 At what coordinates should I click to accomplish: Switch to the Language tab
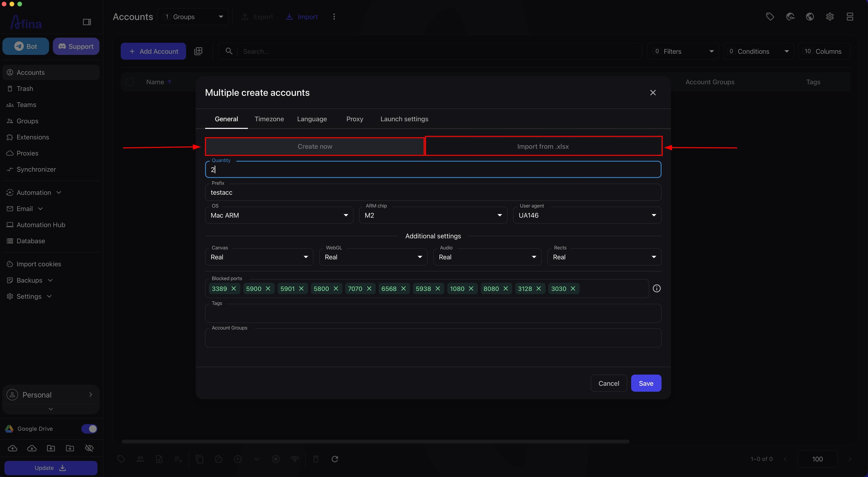coord(312,119)
